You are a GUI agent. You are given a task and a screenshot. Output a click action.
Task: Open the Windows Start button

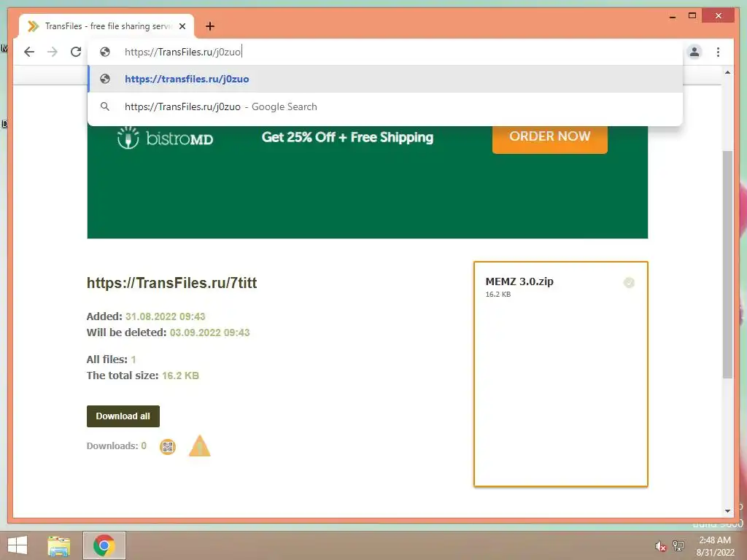[18, 545]
